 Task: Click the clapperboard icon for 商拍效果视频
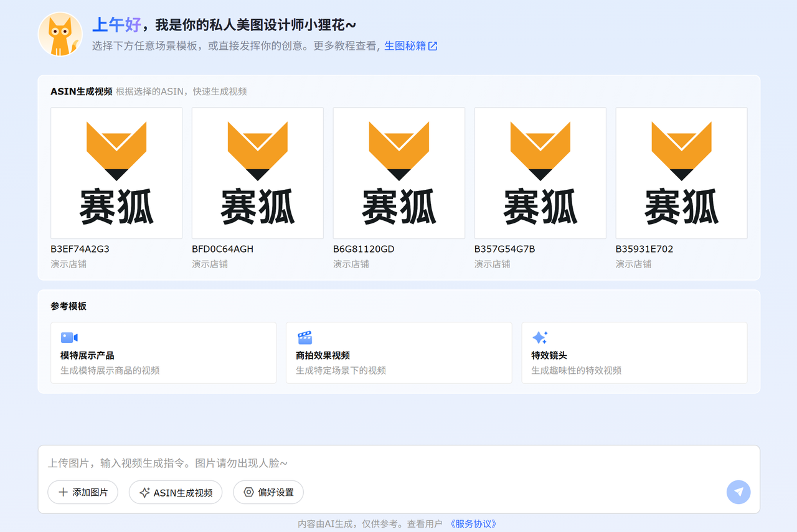point(305,338)
